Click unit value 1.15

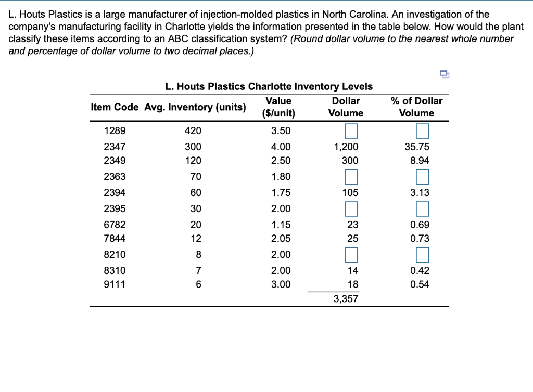point(281,225)
